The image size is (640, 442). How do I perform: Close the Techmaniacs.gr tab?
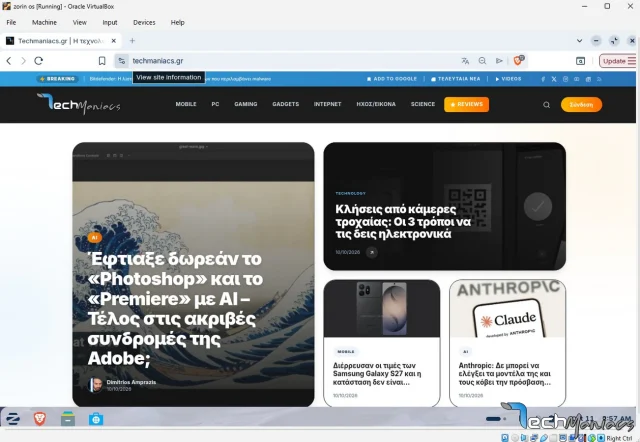tap(114, 41)
